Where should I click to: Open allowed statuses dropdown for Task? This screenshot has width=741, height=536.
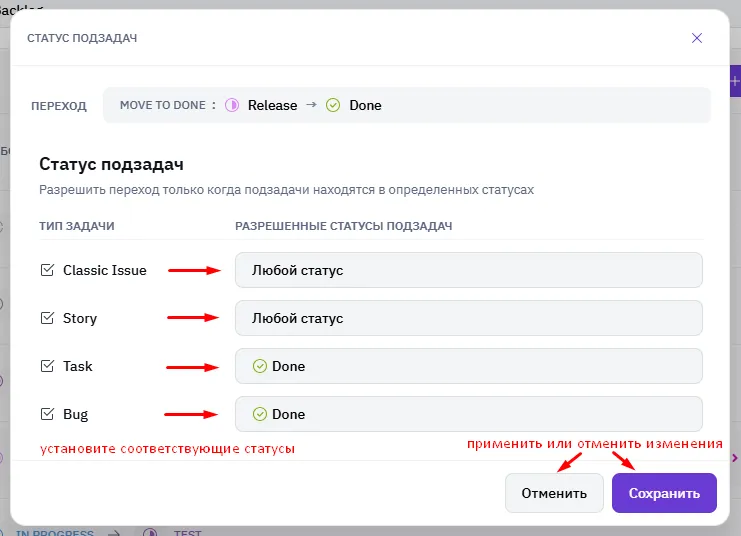coord(469,366)
